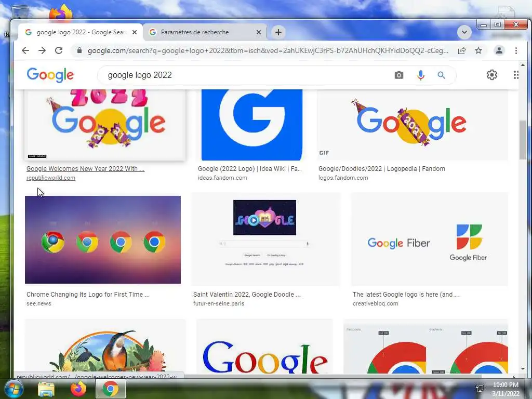Submit search with magnifier icon
This screenshot has width=532, height=399.
coord(441,75)
